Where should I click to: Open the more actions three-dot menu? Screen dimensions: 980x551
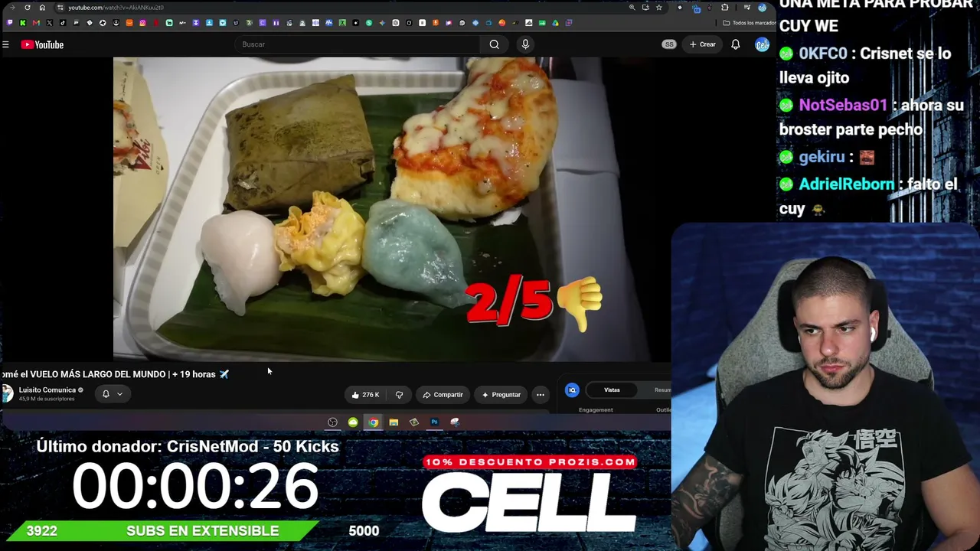541,395
